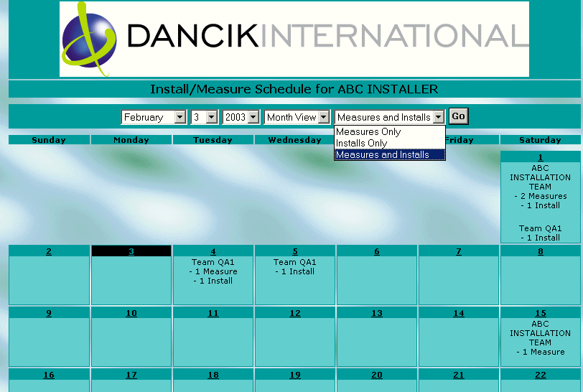Open day 21 link

(x=459, y=375)
